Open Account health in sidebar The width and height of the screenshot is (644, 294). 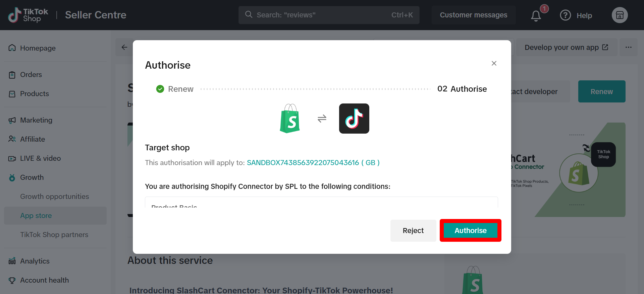click(44, 280)
